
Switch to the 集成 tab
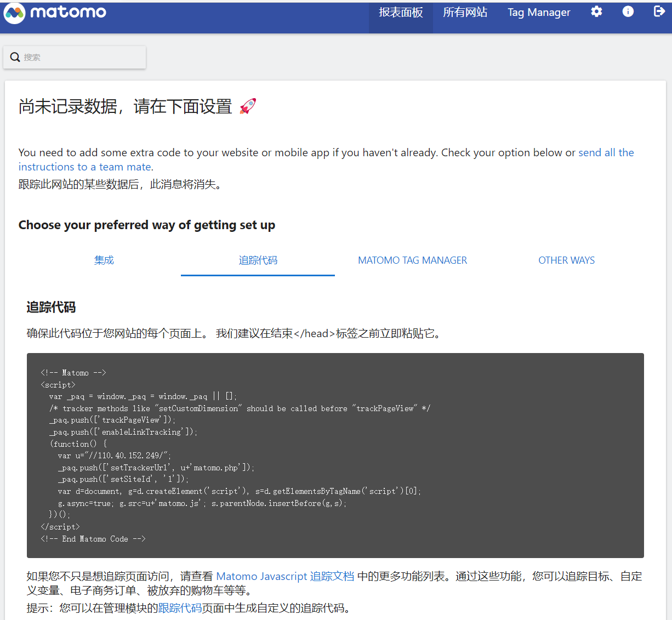[x=104, y=260]
